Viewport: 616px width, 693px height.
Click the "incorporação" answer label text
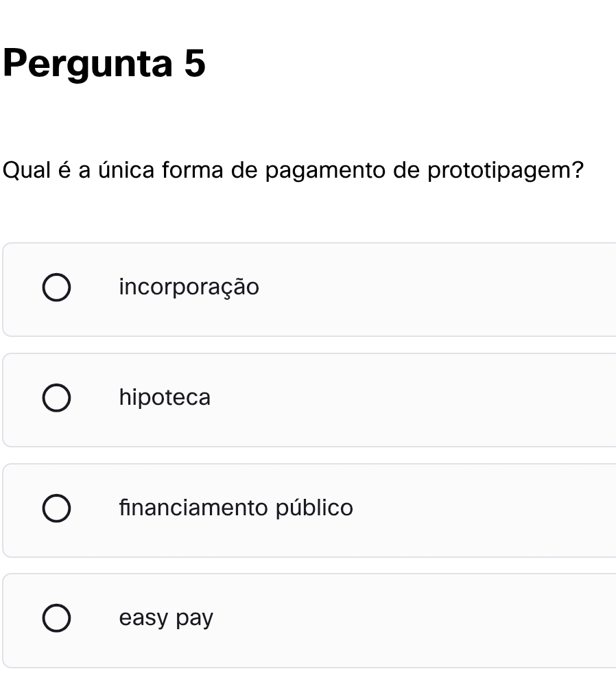[x=189, y=287]
